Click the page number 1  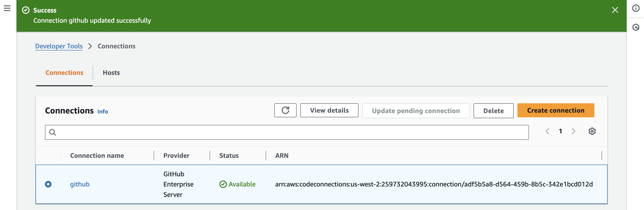coord(560,131)
